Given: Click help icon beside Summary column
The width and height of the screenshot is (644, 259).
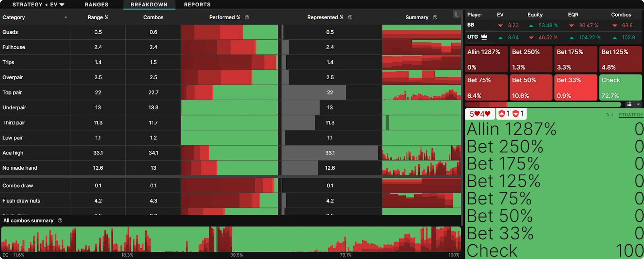Looking at the screenshot, I should (x=435, y=17).
